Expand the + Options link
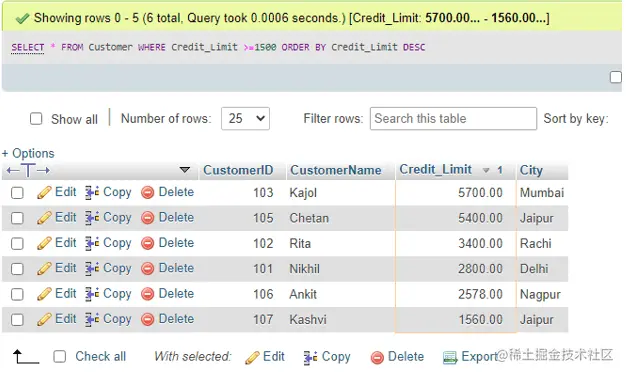 (28, 153)
